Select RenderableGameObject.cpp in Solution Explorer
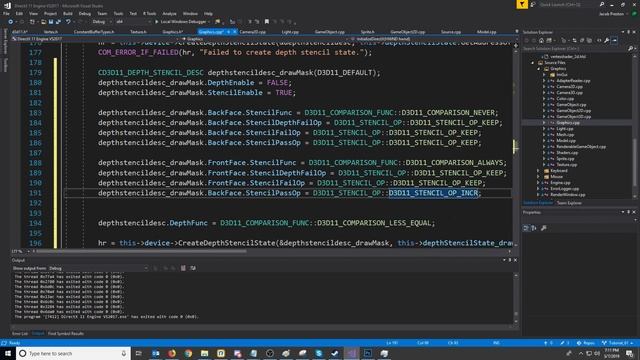640x360 pixels. (581, 147)
